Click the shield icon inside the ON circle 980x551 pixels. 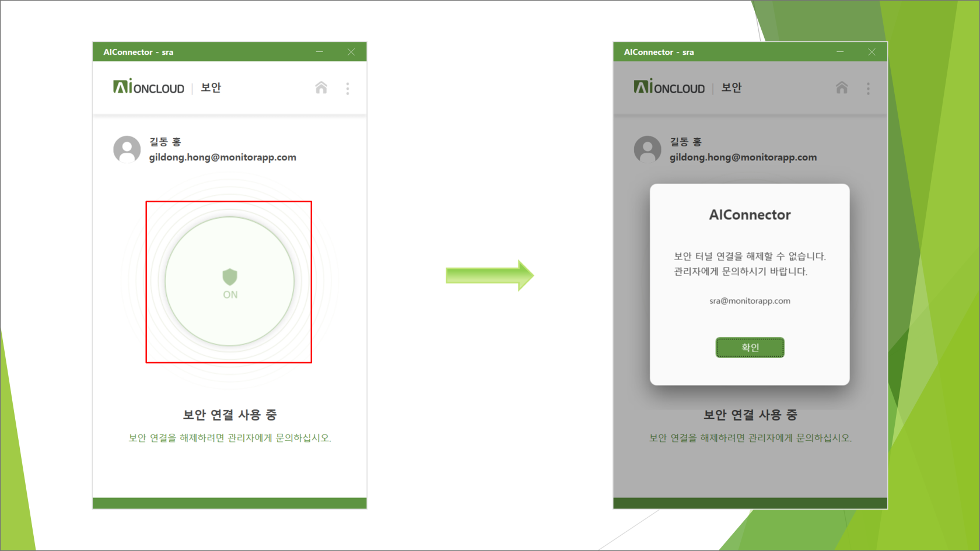click(230, 277)
